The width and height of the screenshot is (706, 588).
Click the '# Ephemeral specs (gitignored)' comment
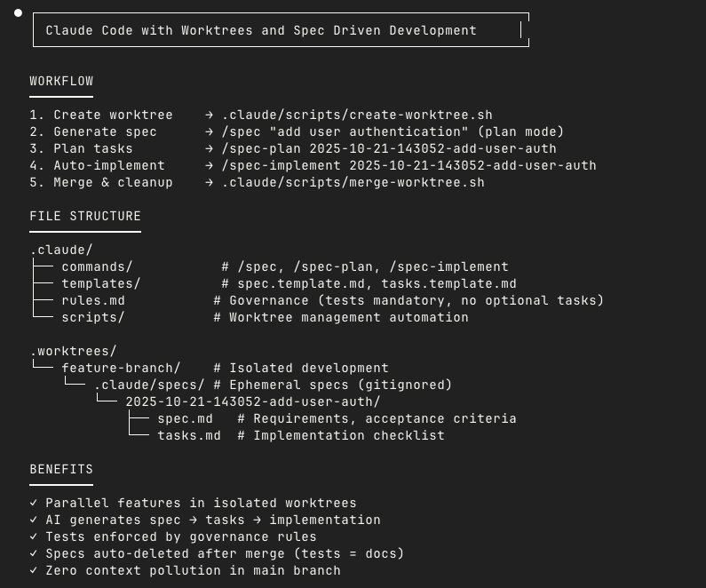point(332,385)
